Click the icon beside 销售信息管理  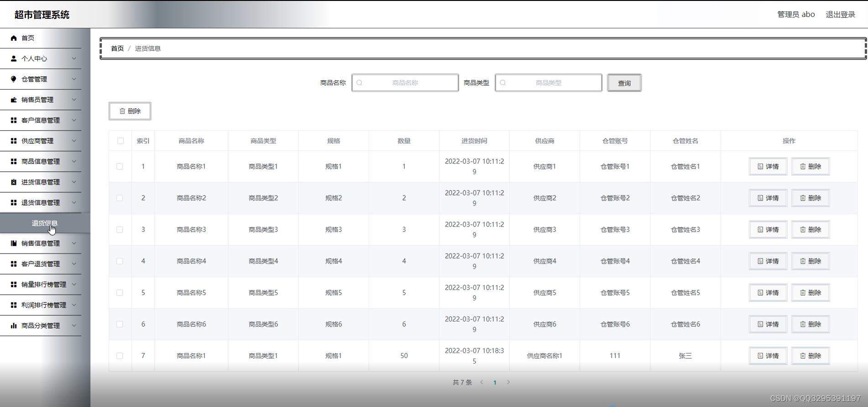[14, 243]
